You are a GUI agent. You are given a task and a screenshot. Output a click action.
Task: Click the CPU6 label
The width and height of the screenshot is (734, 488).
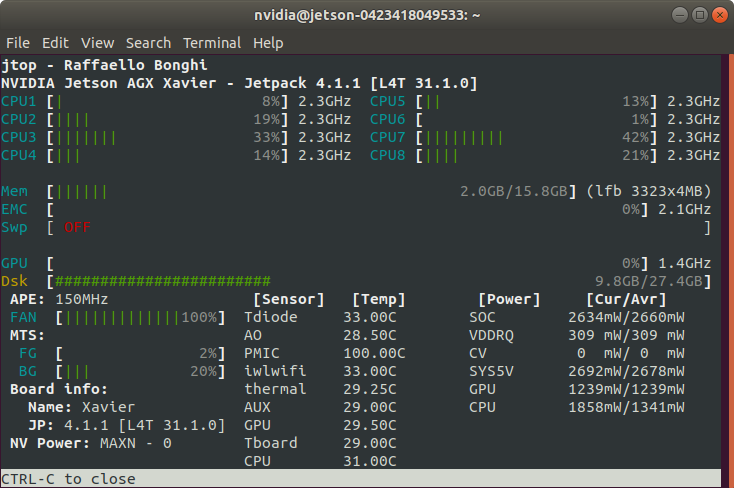tap(388, 119)
